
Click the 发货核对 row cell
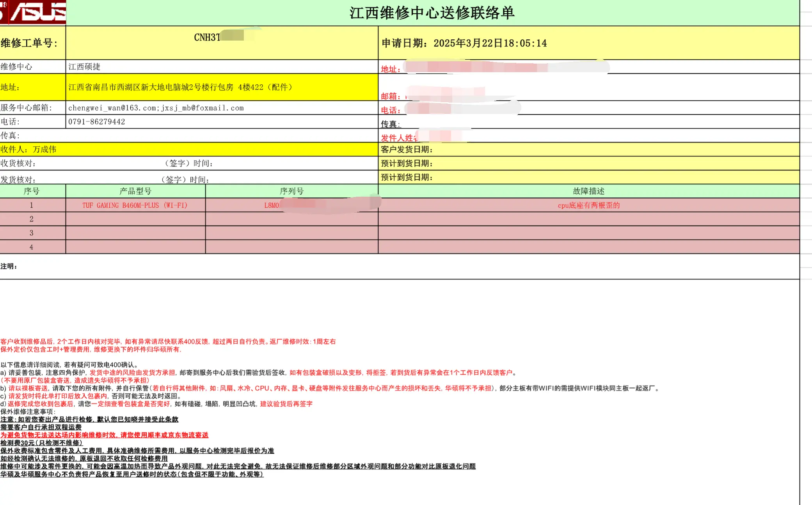(x=189, y=178)
